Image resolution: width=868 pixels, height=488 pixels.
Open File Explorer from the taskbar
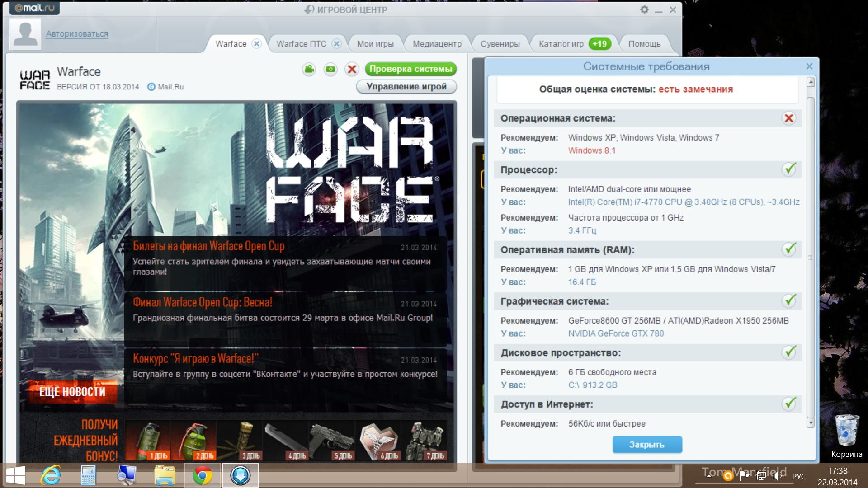point(165,476)
